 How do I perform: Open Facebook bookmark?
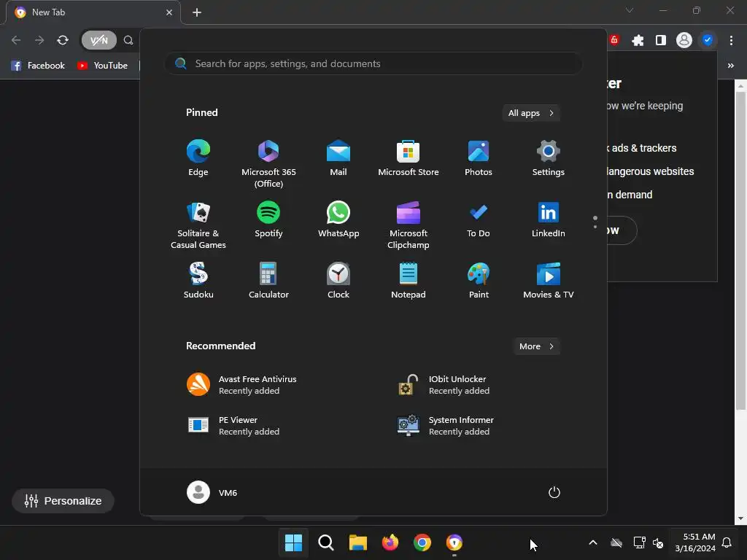click(x=38, y=66)
